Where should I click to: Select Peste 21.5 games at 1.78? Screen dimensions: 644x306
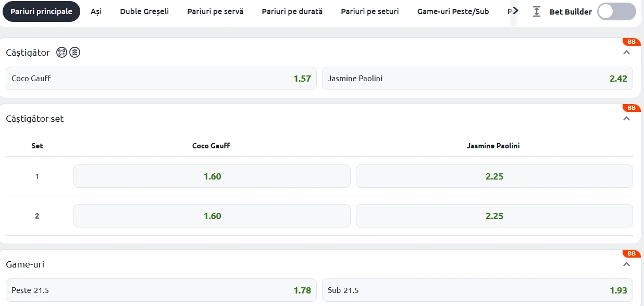point(161,290)
